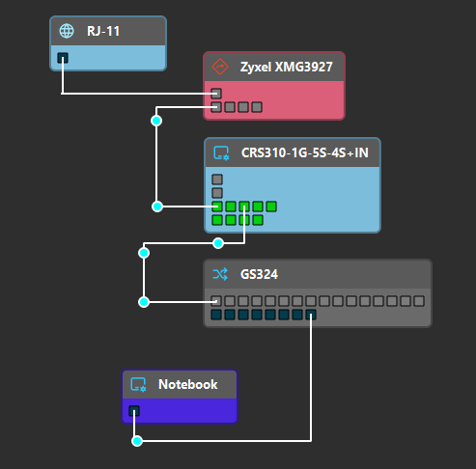Screen dimensions: 476x469
Task: Select the Zyxel XMG3927 node title
Action: pos(287,67)
